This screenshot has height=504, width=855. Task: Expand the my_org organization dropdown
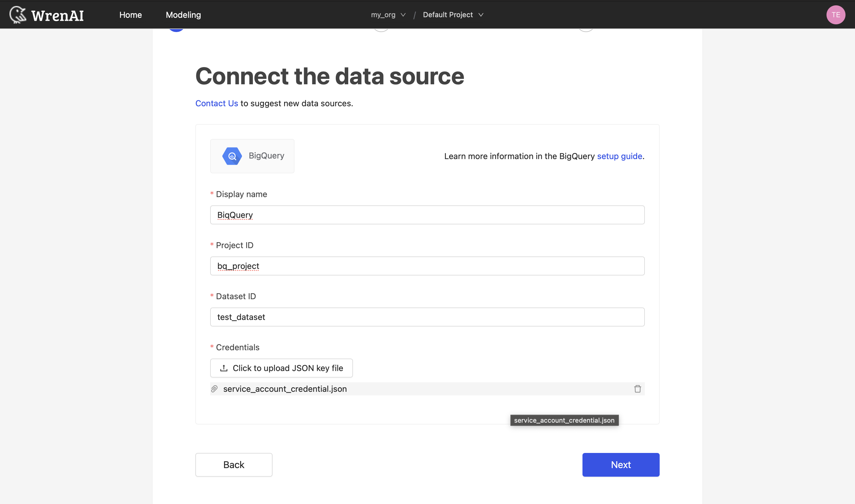pos(388,15)
